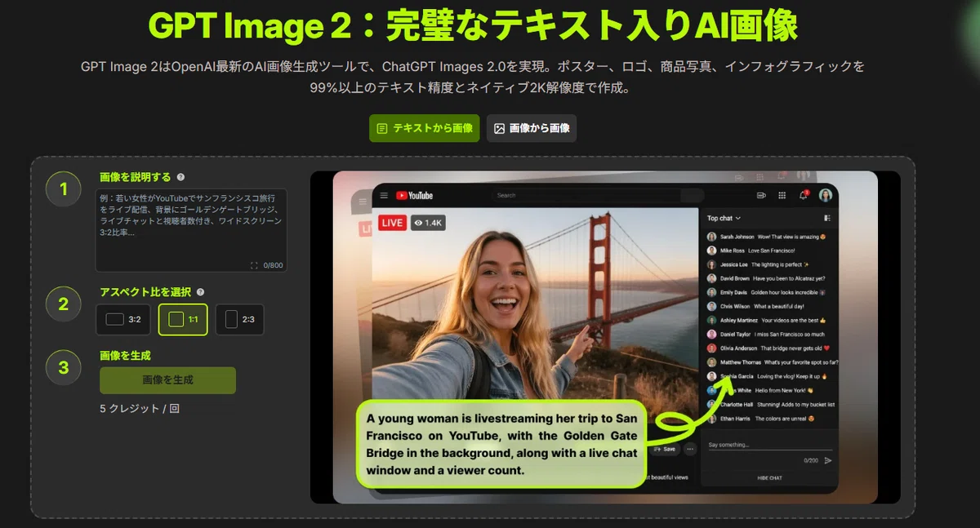
Task: Click Ashley Martinez's chat message
Action: click(767, 320)
